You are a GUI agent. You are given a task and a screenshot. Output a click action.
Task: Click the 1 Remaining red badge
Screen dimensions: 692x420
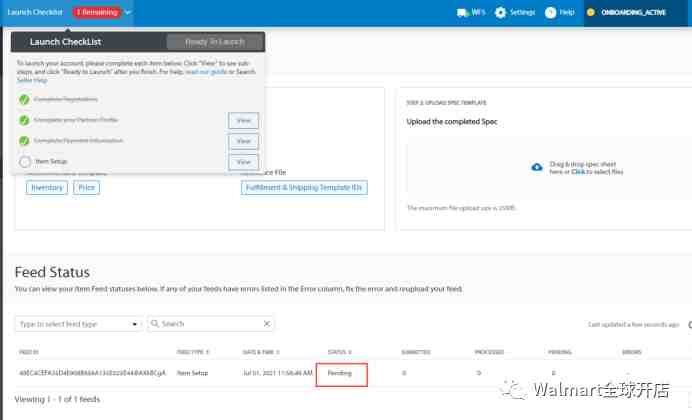[97, 12]
